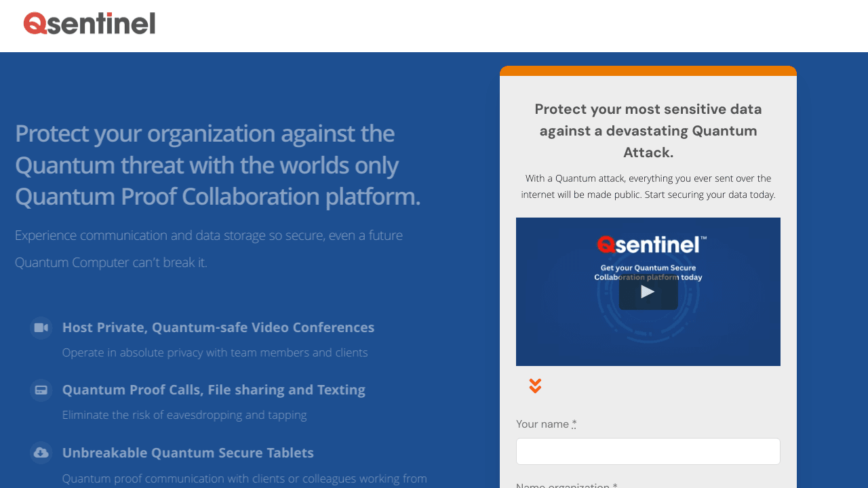The image size is (868, 488).
Task: Click the required asterisk beside Your name
Action: [574, 424]
